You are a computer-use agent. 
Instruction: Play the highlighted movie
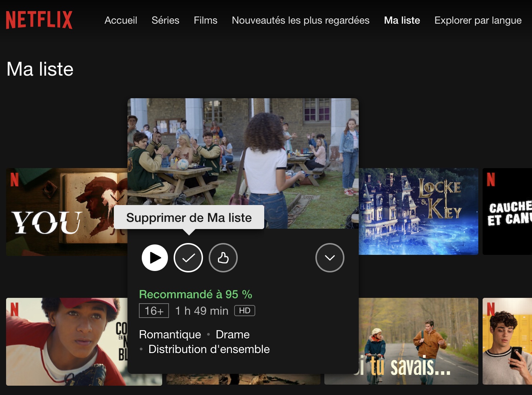click(x=155, y=258)
